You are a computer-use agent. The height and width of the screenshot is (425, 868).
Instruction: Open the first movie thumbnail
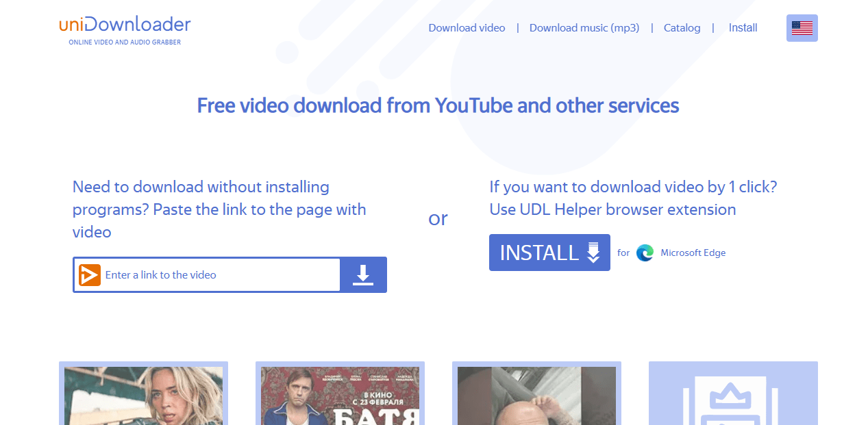pyautogui.click(x=143, y=397)
